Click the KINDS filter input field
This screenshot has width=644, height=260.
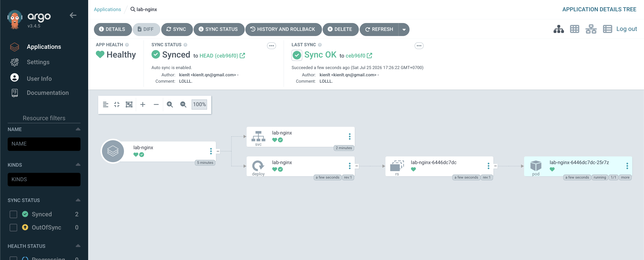pyautogui.click(x=44, y=179)
